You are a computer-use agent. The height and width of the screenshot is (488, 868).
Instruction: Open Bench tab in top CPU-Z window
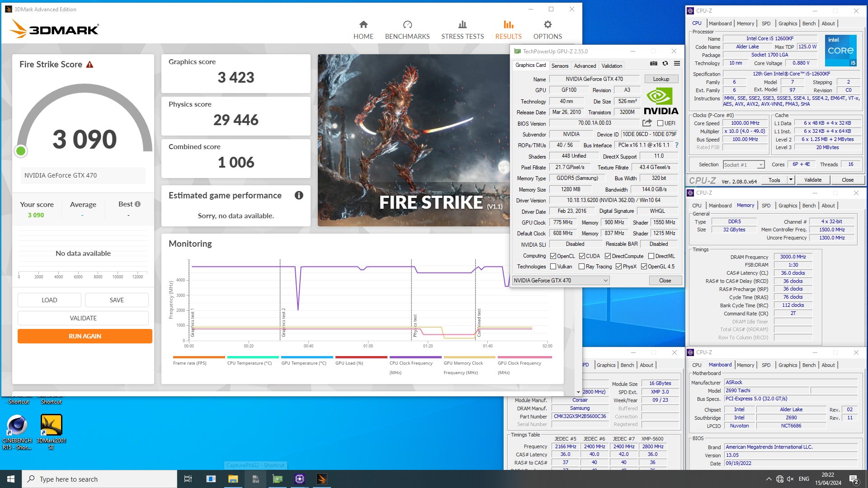pos(809,23)
